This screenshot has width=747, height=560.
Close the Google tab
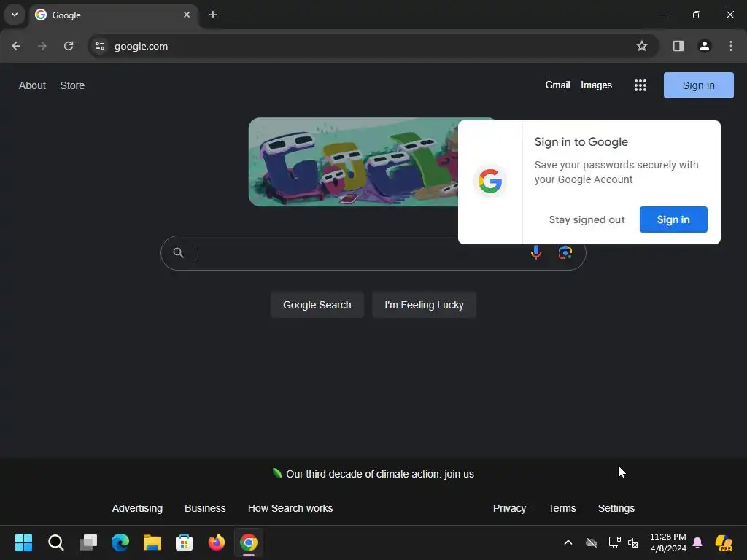point(187,15)
